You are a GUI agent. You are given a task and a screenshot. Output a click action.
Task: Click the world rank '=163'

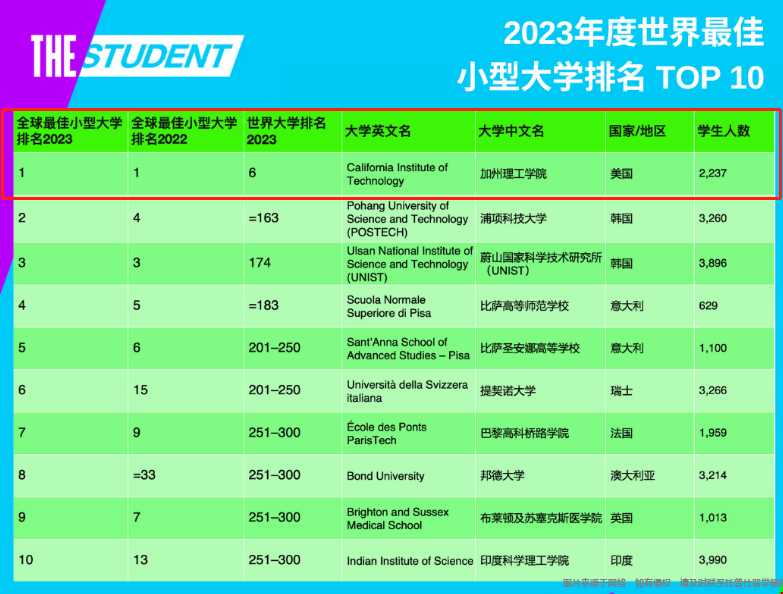point(263,218)
